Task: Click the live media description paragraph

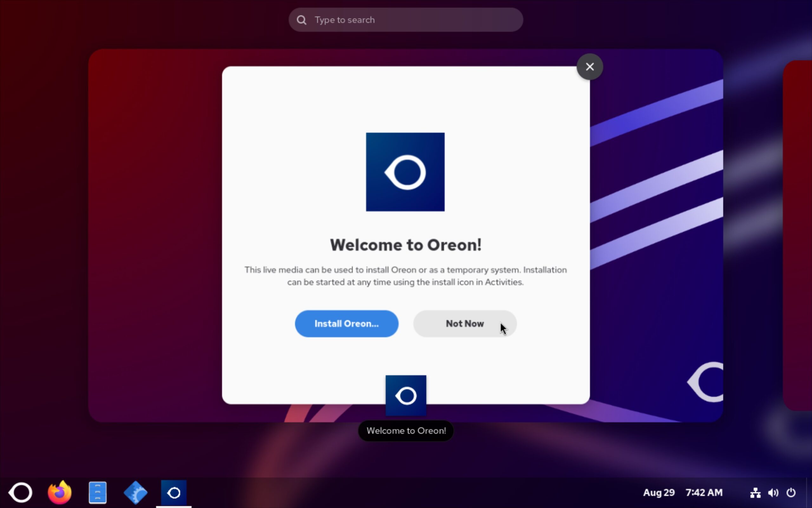Action: click(x=406, y=276)
